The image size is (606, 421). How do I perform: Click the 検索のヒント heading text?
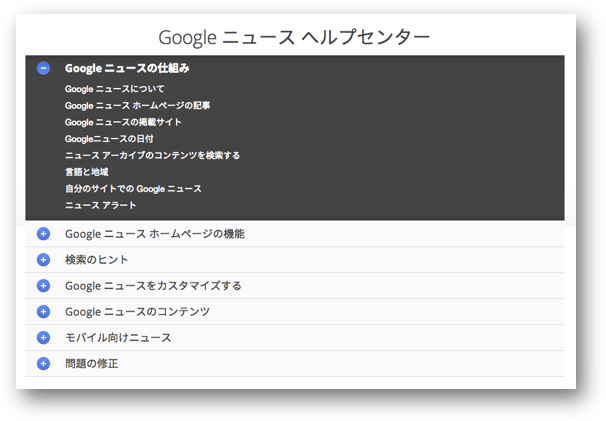[x=96, y=260]
